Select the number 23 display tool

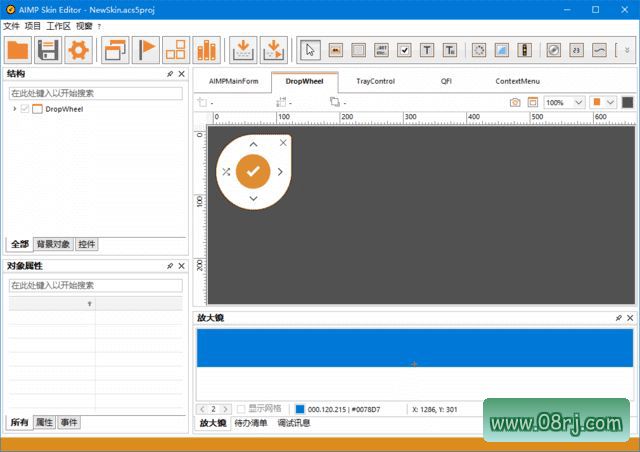(576, 50)
